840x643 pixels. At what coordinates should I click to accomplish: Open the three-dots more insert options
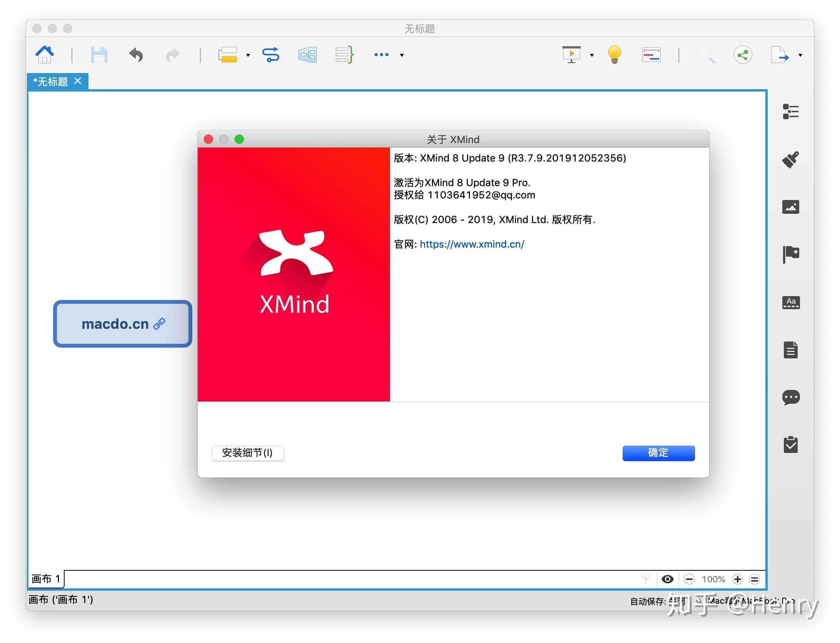(x=382, y=55)
